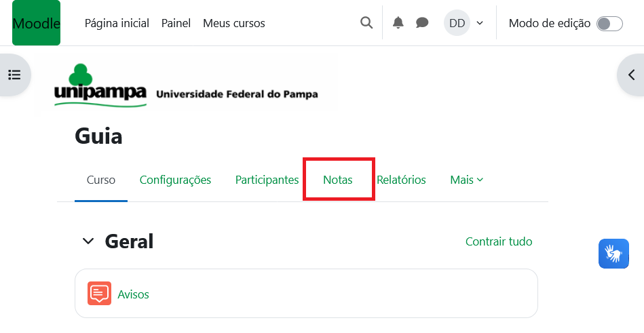Open the Avisos forum link
Viewport: 644px width, 333px height.
coord(133,294)
